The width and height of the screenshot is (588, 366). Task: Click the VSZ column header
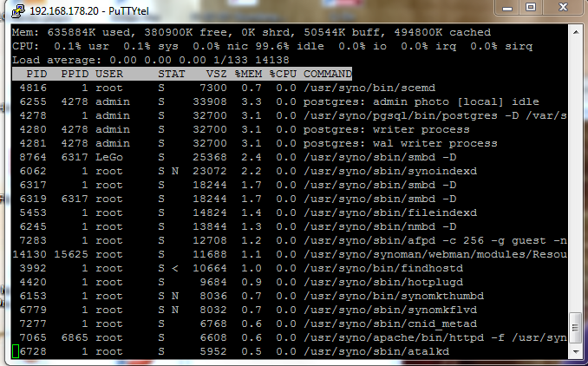pos(216,74)
